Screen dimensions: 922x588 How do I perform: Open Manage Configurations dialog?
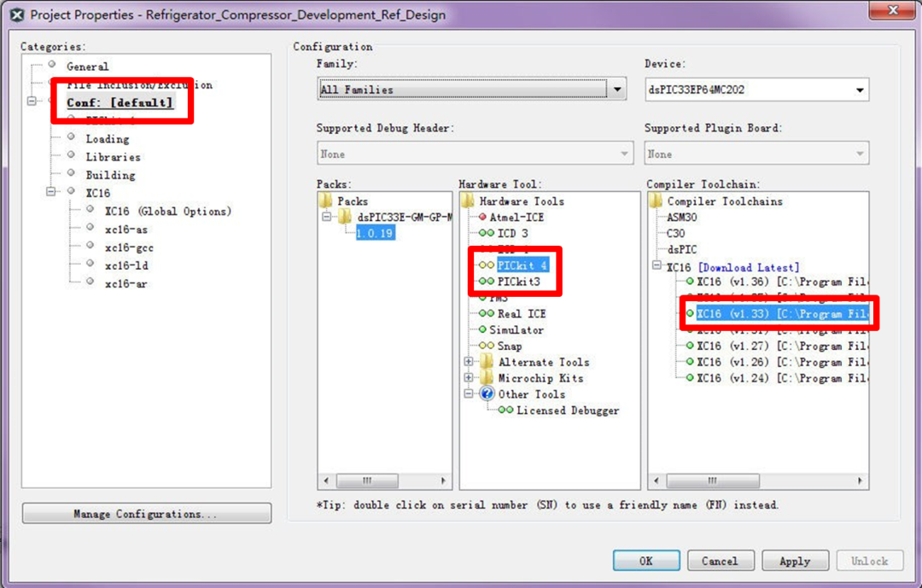click(x=147, y=513)
